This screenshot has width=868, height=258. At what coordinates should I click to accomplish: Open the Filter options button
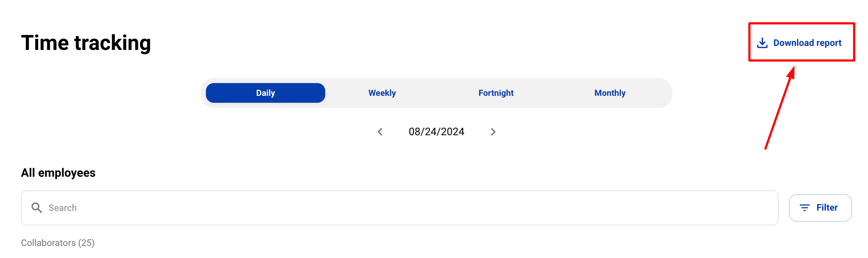click(x=820, y=208)
